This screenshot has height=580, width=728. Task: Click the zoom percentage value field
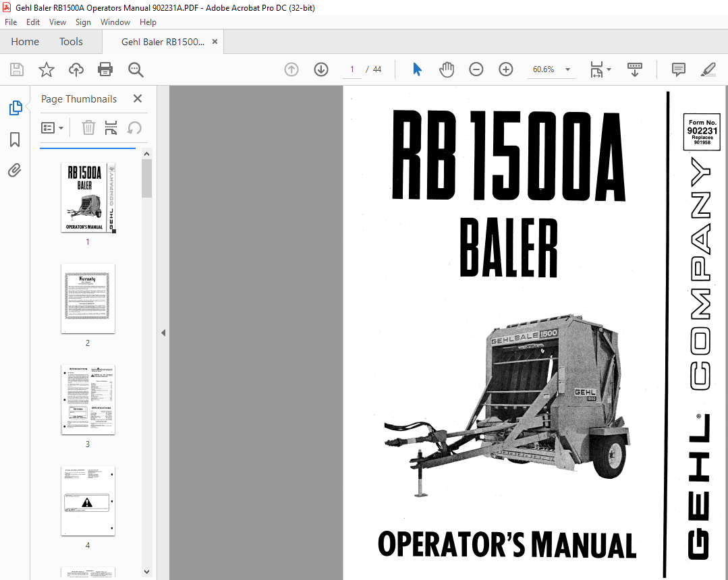[544, 69]
